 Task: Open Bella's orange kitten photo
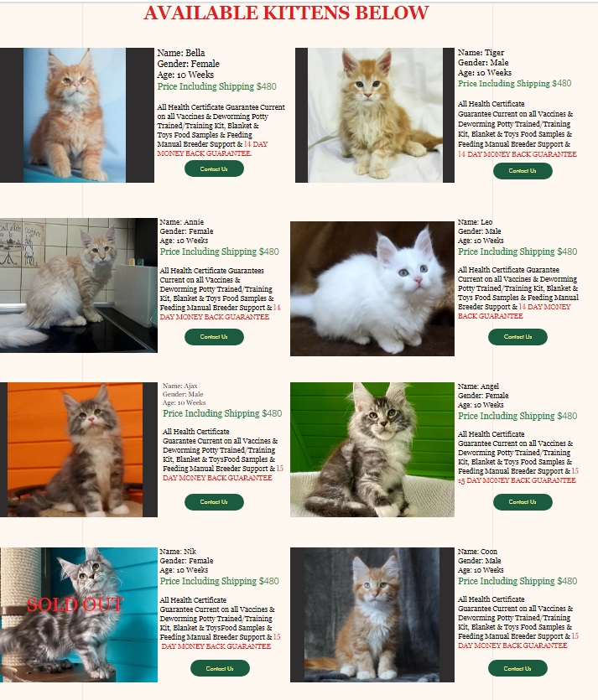[x=77, y=115]
